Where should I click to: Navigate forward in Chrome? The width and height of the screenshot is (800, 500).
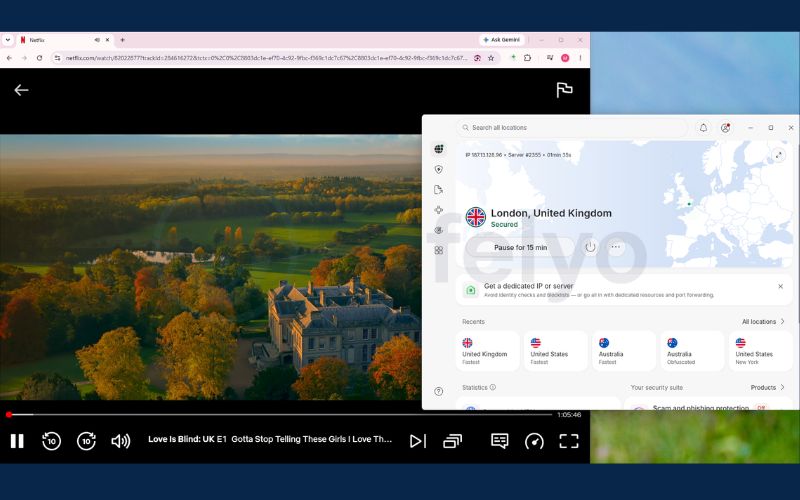(24, 58)
